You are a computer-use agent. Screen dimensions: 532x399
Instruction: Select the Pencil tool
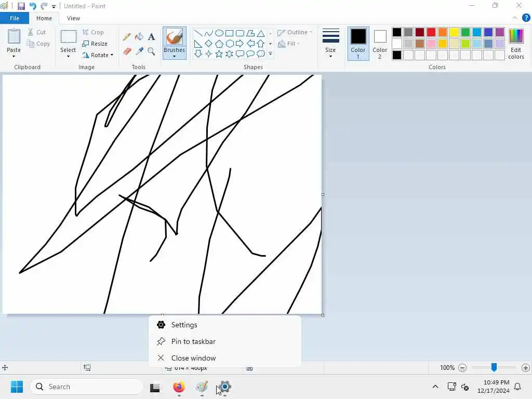[127, 37]
